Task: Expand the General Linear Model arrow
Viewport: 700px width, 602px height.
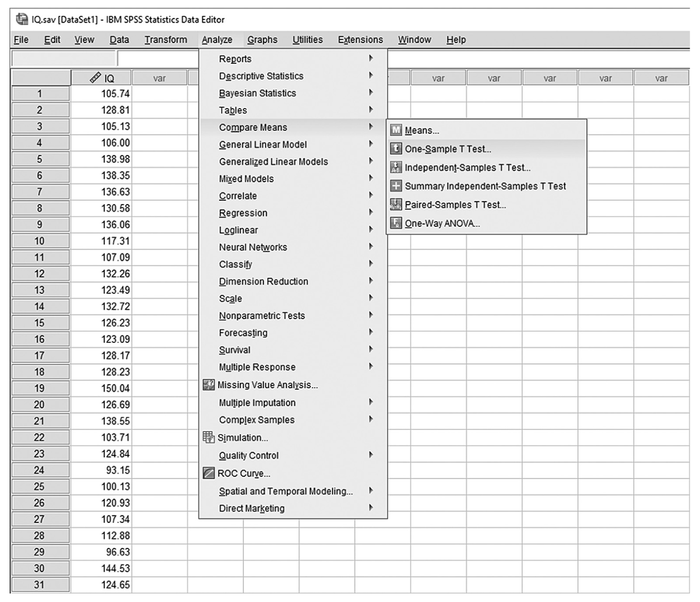Action: click(371, 144)
